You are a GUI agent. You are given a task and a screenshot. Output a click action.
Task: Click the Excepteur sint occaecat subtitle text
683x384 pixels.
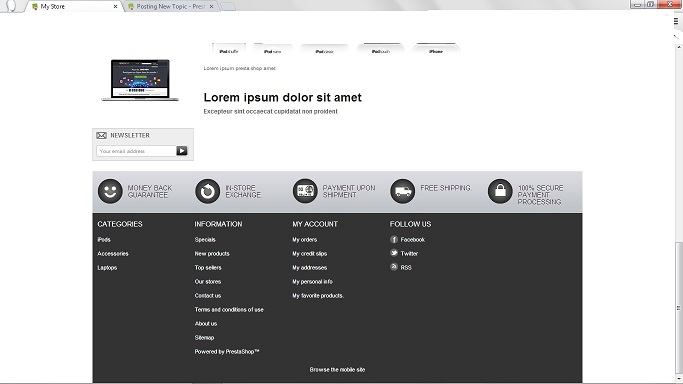pos(270,111)
